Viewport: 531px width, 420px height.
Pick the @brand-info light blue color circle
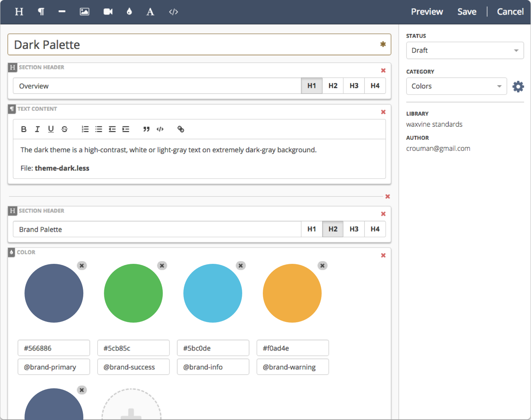click(213, 293)
